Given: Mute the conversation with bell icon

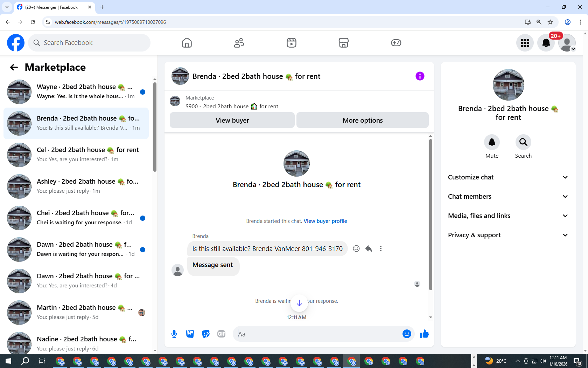Looking at the screenshot, I should 492,142.
